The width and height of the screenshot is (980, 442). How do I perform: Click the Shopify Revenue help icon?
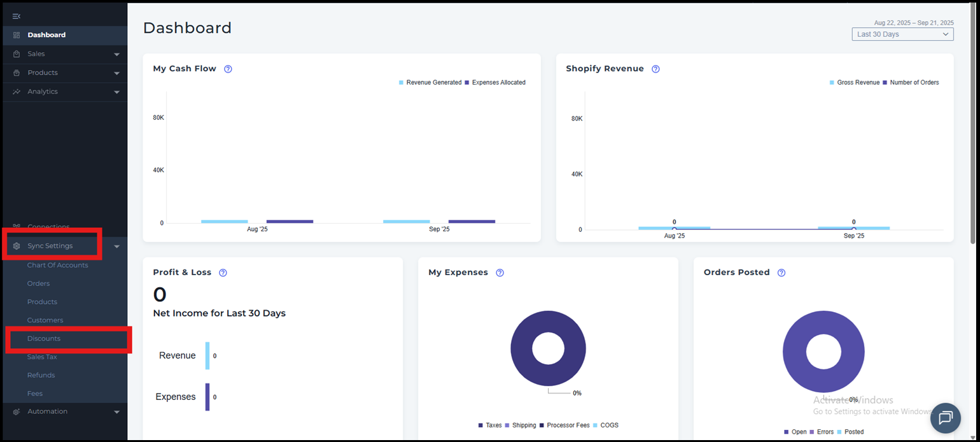click(x=655, y=69)
